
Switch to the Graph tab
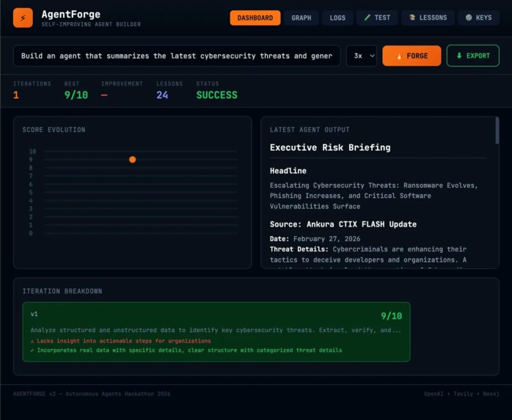click(301, 18)
